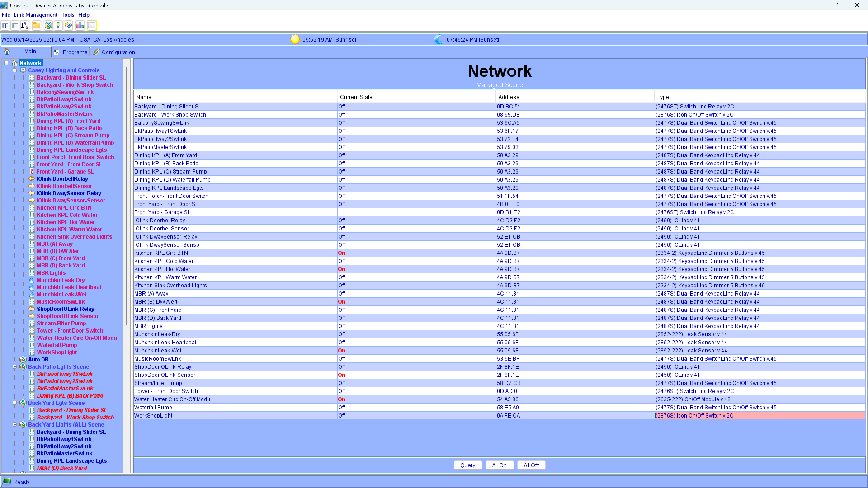Click the All On button
The image size is (868, 488).
point(499,465)
